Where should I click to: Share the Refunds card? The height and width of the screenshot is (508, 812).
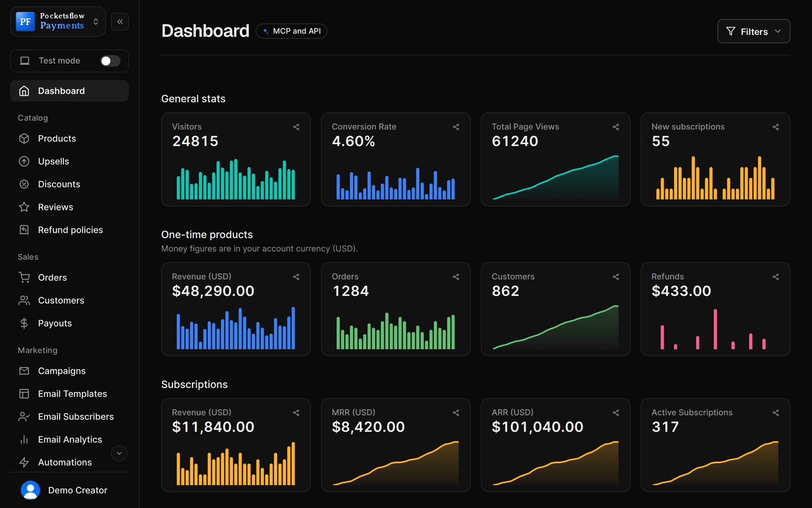(x=776, y=277)
